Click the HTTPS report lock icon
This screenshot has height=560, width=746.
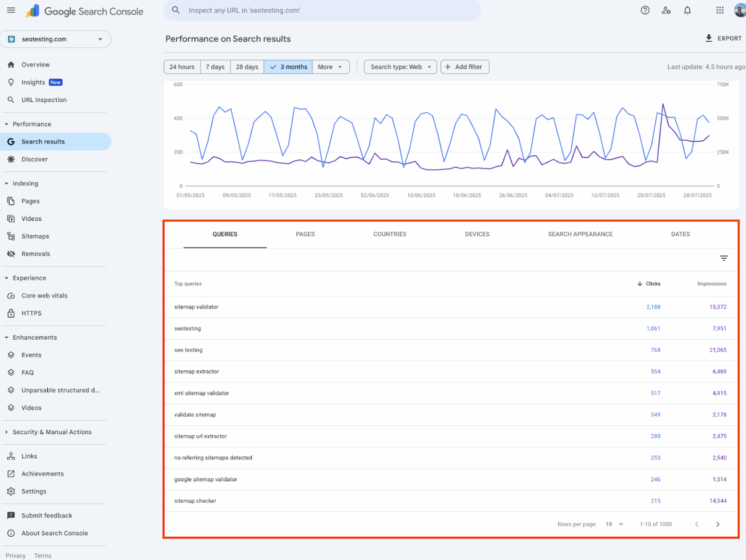11,313
